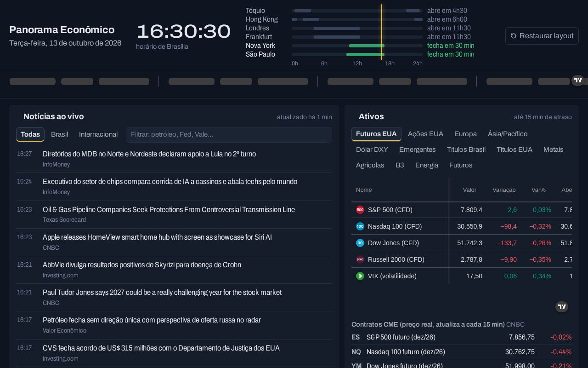Image resolution: width=588 pixels, height=368 pixels.
Task: Click the Tóquio market label
Action: pos(255,11)
